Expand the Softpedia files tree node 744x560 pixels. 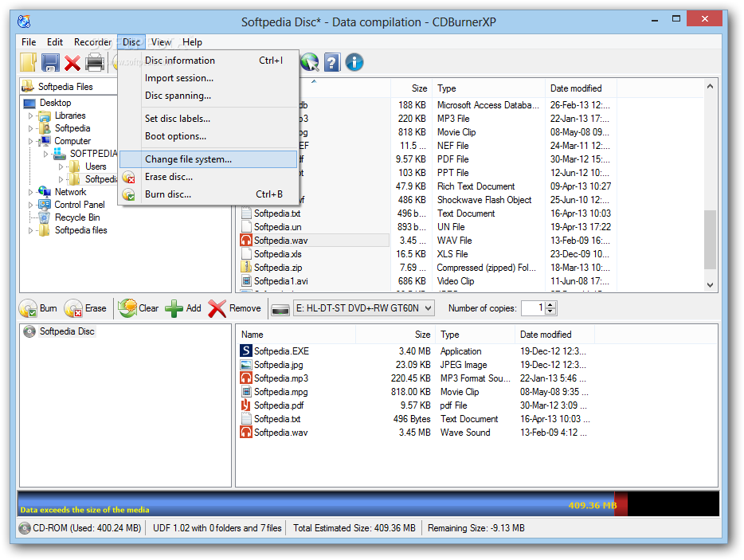pyautogui.click(x=31, y=231)
